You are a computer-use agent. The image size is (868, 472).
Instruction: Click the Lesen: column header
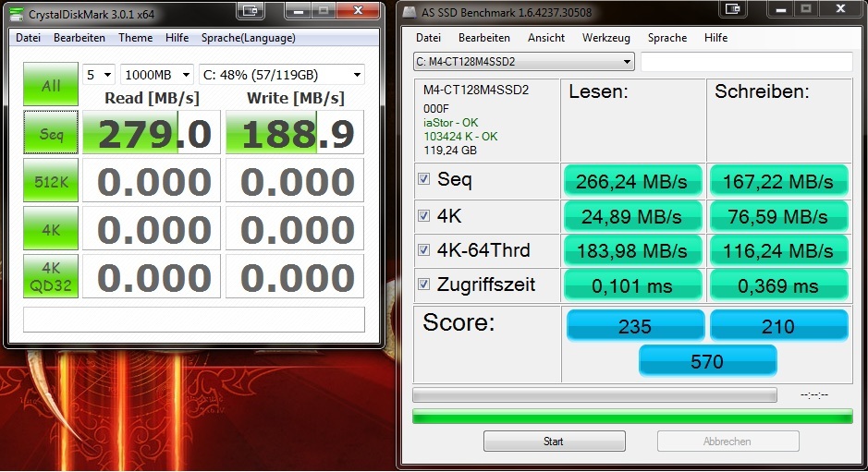(x=599, y=91)
